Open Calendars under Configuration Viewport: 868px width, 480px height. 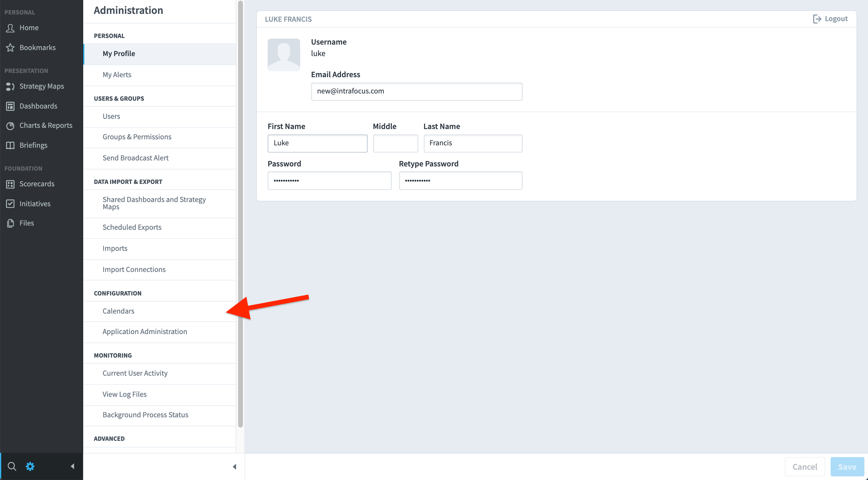pos(159,311)
